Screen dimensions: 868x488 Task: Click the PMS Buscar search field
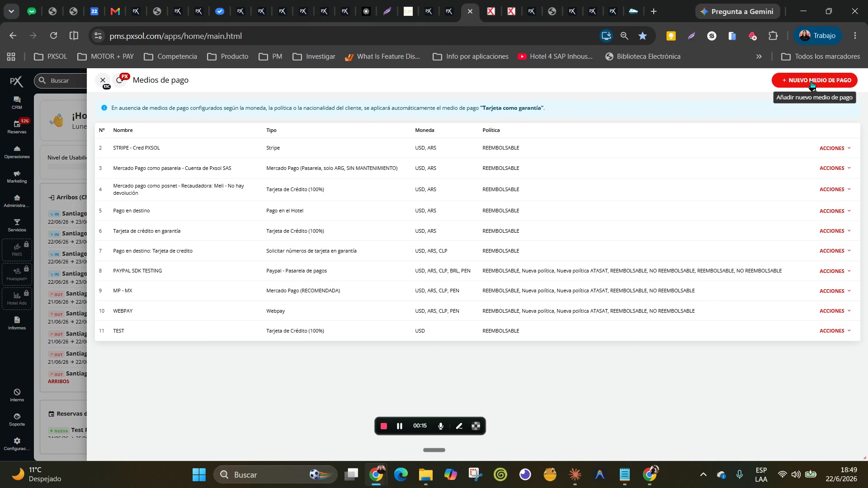coord(61,80)
